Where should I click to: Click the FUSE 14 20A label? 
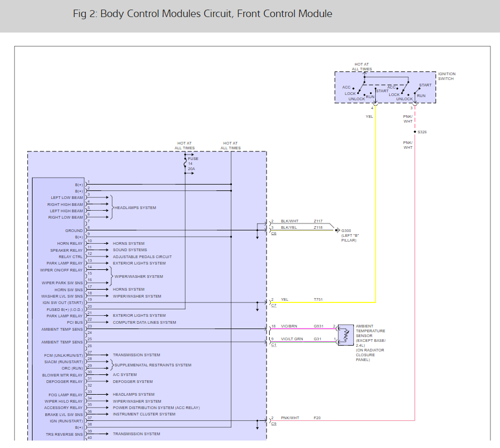[193, 164]
